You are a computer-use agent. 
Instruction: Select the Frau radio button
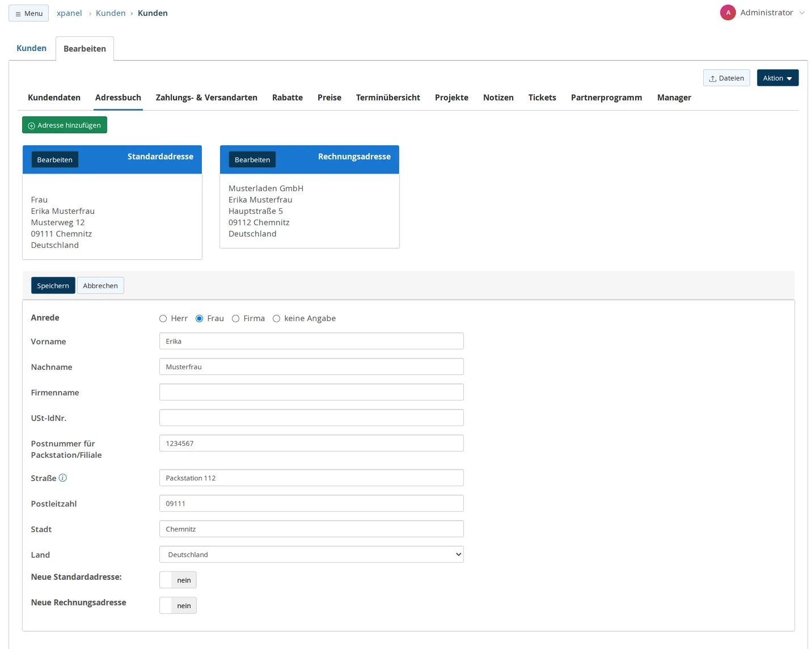(x=199, y=319)
